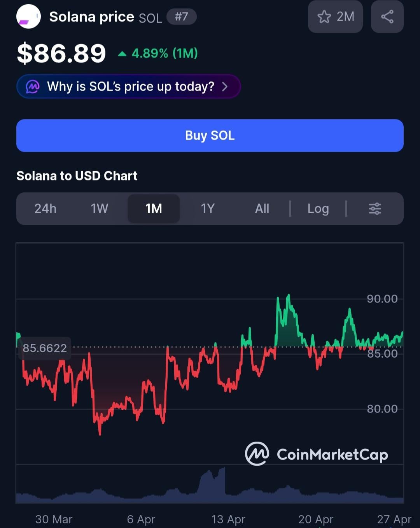Click the Solana coin logo
Viewport: 420px width, 528px height.
tap(28, 17)
